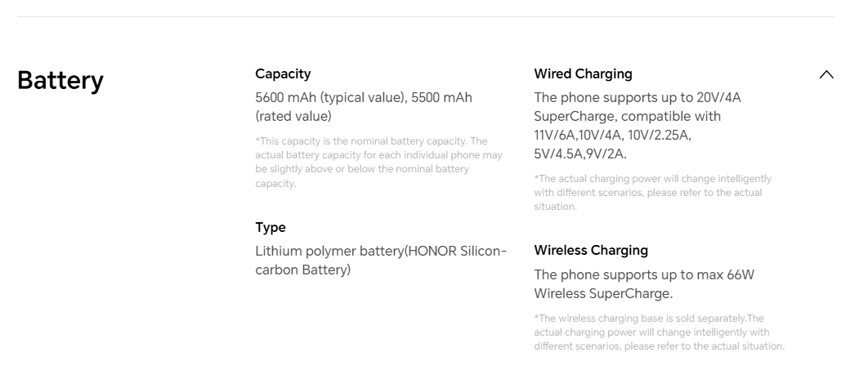Click the actual charging power footnote under Wired Charging
868x388 pixels.
653,193
